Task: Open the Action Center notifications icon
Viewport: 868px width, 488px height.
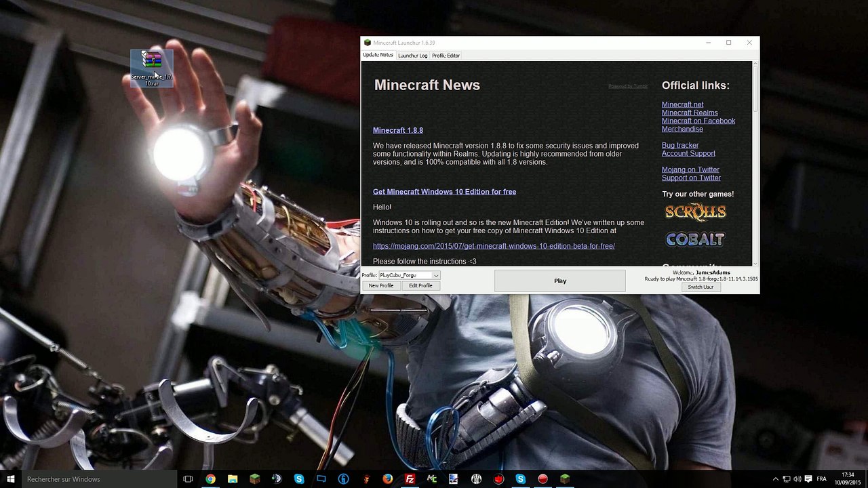Action: 808,479
